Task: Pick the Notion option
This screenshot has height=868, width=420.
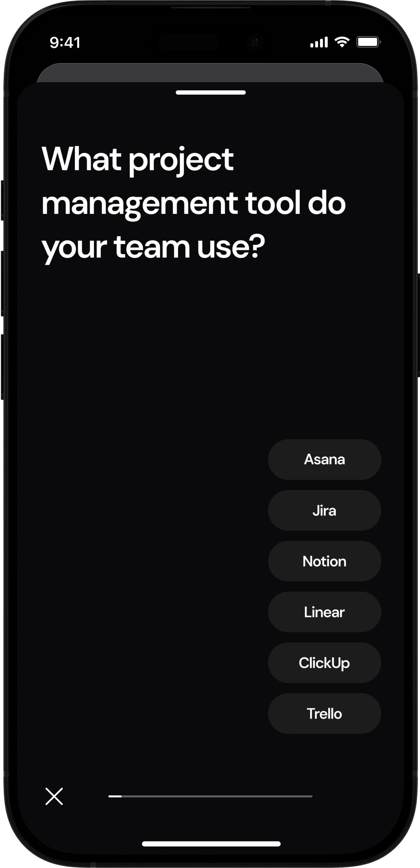Action: (x=324, y=561)
